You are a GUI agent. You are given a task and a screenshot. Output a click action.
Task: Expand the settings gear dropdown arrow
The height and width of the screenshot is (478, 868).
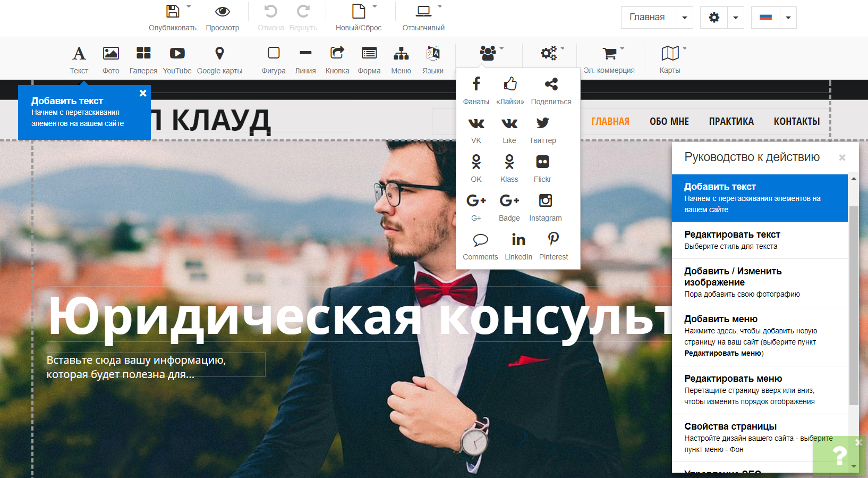pos(735,18)
